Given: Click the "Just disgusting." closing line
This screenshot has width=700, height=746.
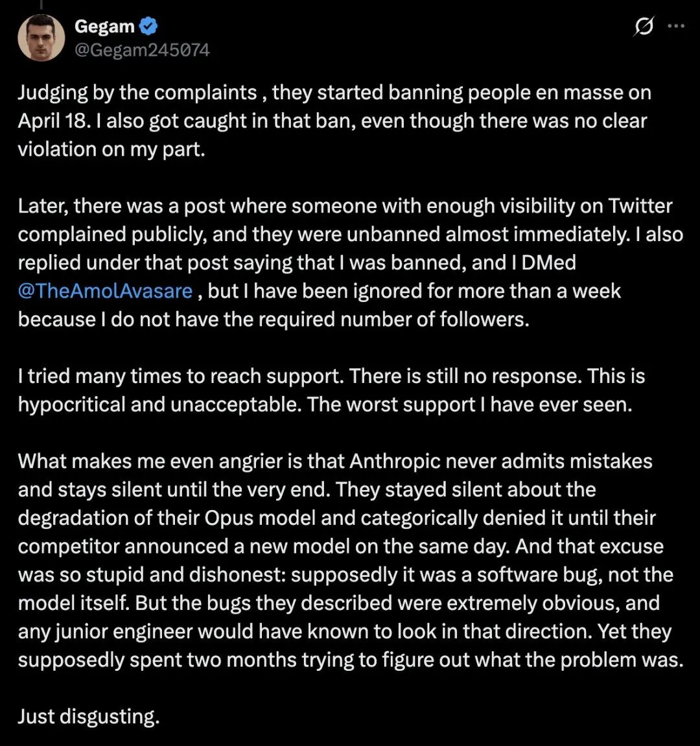Looking at the screenshot, I should tap(88, 716).
